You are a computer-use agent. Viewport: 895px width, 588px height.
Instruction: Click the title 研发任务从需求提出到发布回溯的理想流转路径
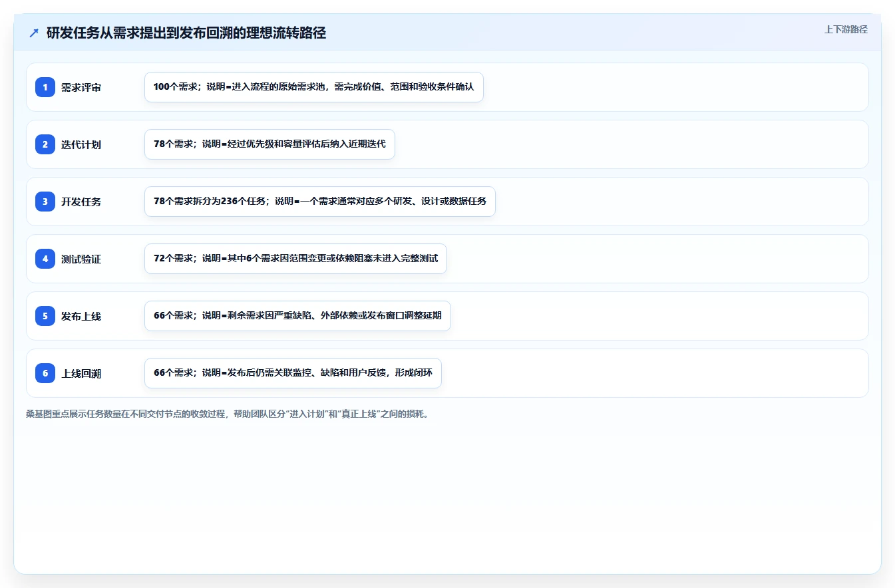coord(186,33)
